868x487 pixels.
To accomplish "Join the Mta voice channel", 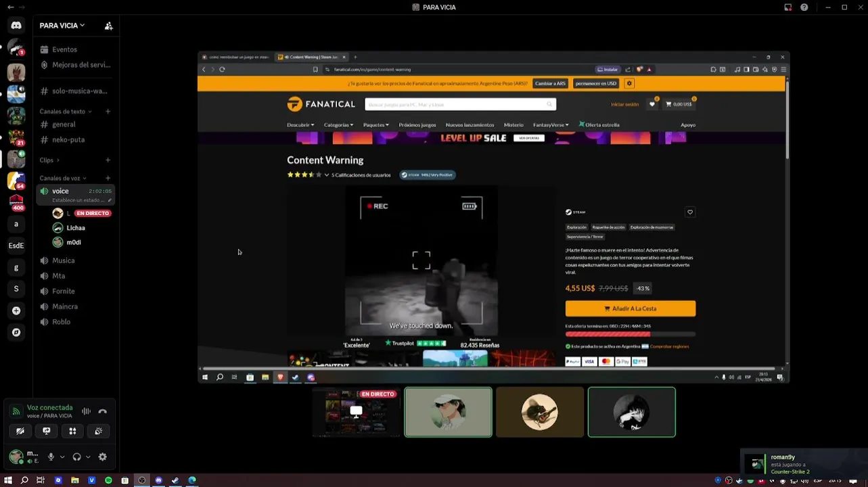I will pyautogui.click(x=59, y=276).
